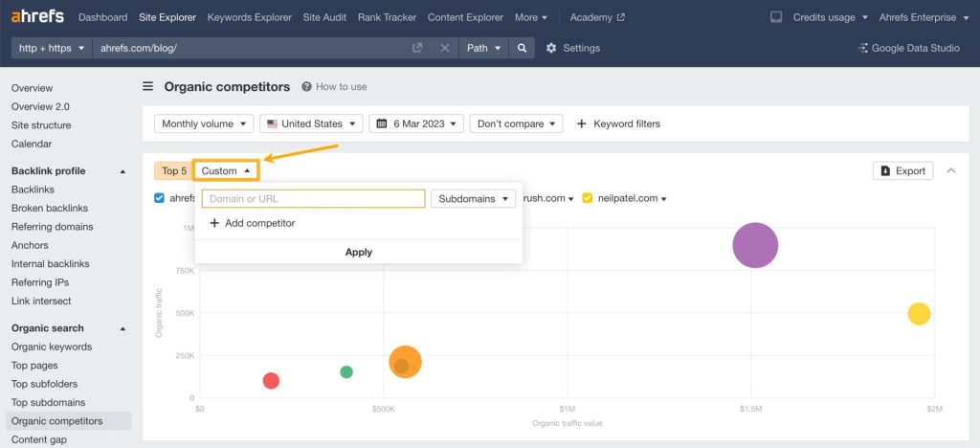Click the Apply button
Screen dimensions: 980x448
[x=359, y=252]
